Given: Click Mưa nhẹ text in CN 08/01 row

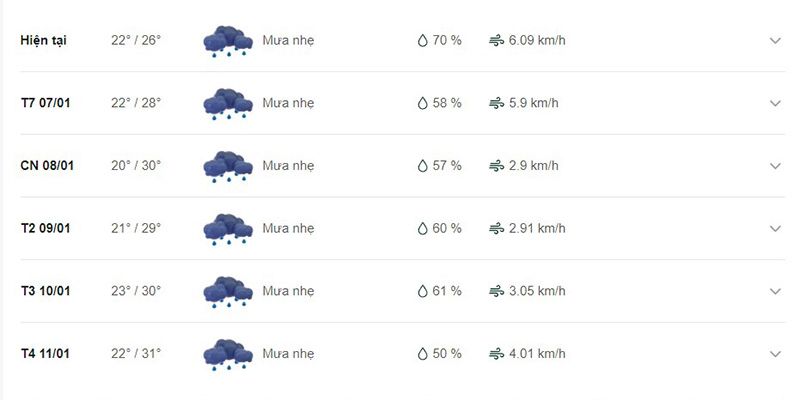Looking at the screenshot, I should click(x=288, y=166).
